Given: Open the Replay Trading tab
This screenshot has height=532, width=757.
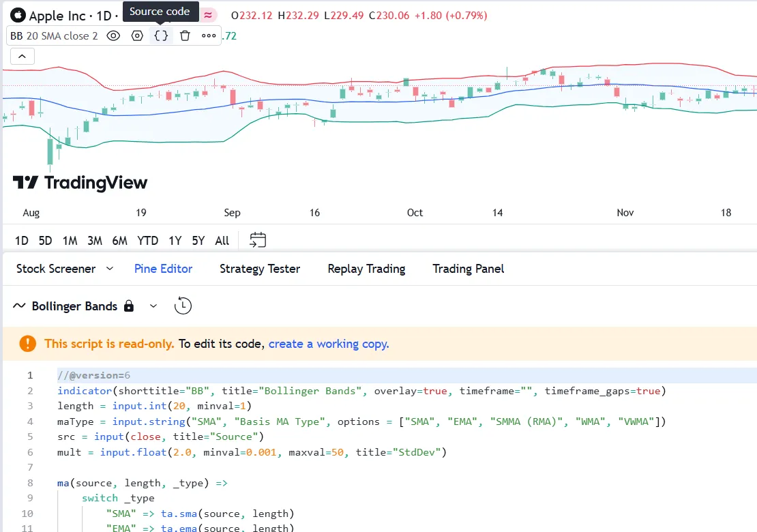Looking at the screenshot, I should (366, 269).
